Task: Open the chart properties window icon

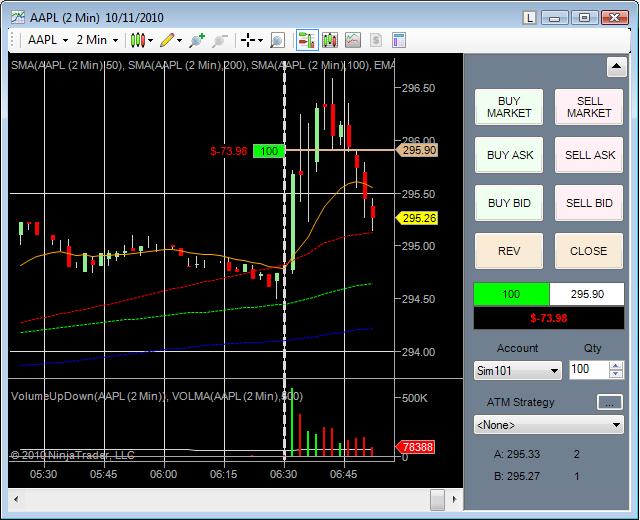Action: coord(399,40)
